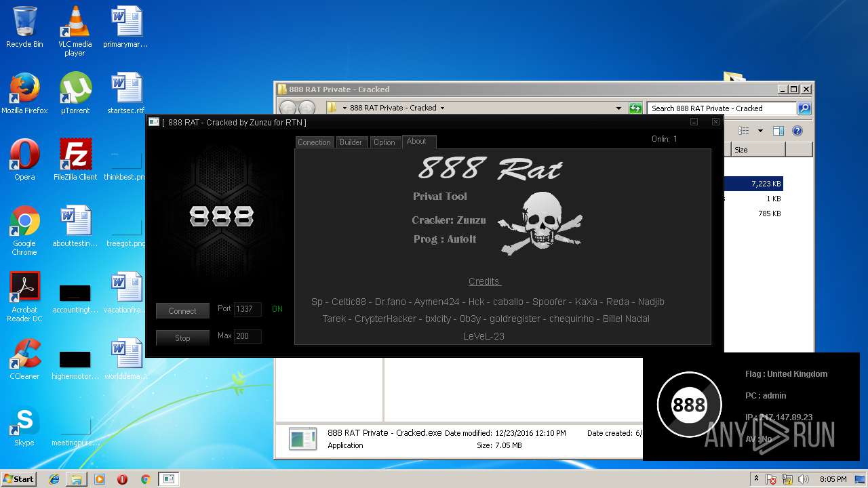Select the highermotor... desktop file
This screenshot has width=868, height=488.
pos(75,365)
